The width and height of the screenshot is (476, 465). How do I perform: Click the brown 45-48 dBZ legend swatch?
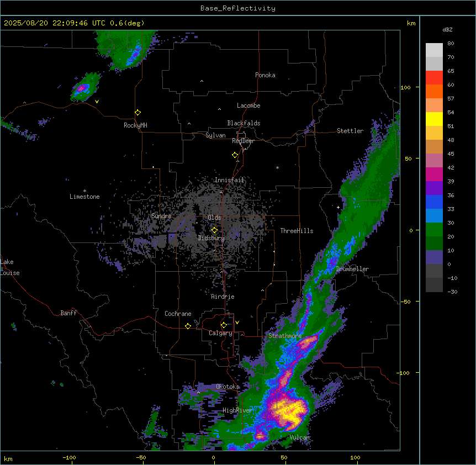[434, 146]
